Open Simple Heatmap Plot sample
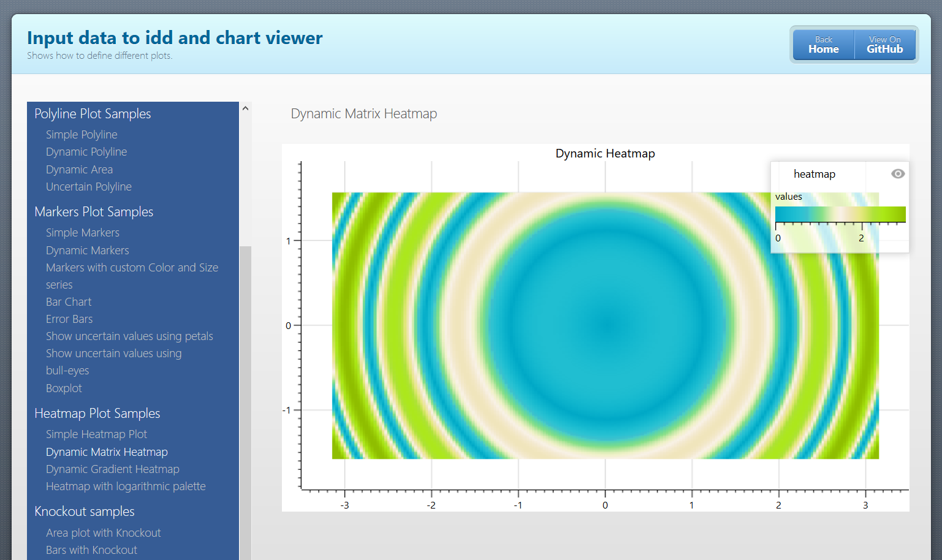 click(96, 434)
